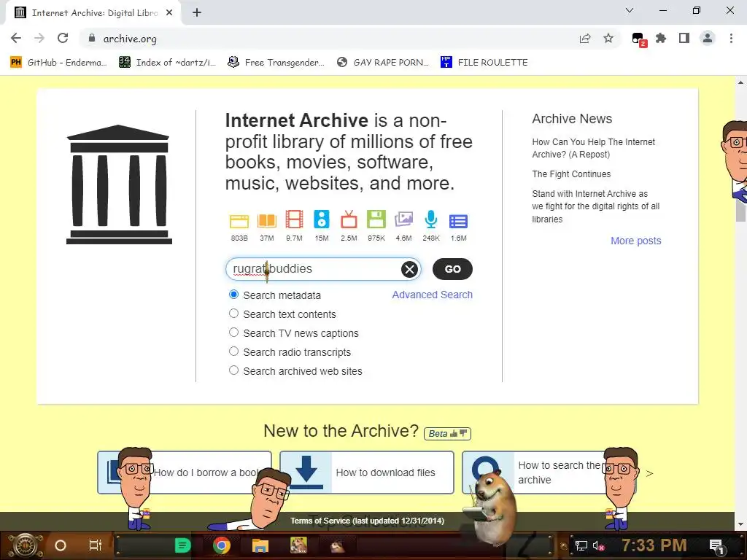
Task: Open More posts link
Action: (x=636, y=241)
